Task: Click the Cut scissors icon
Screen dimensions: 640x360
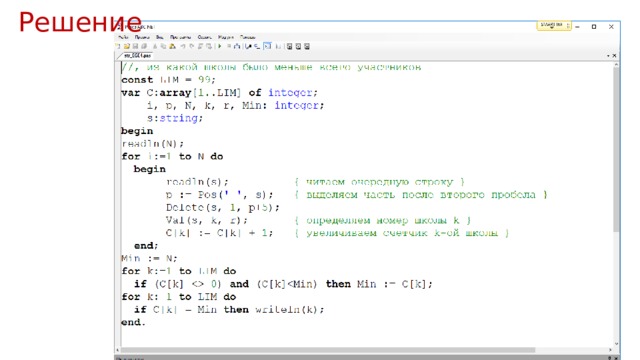Action: 155,46
